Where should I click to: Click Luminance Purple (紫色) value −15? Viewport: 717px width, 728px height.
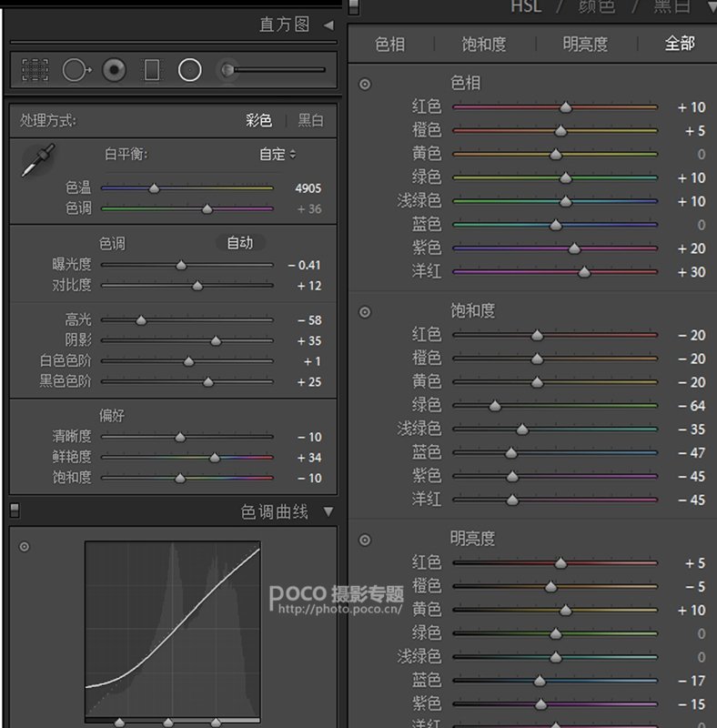point(692,704)
